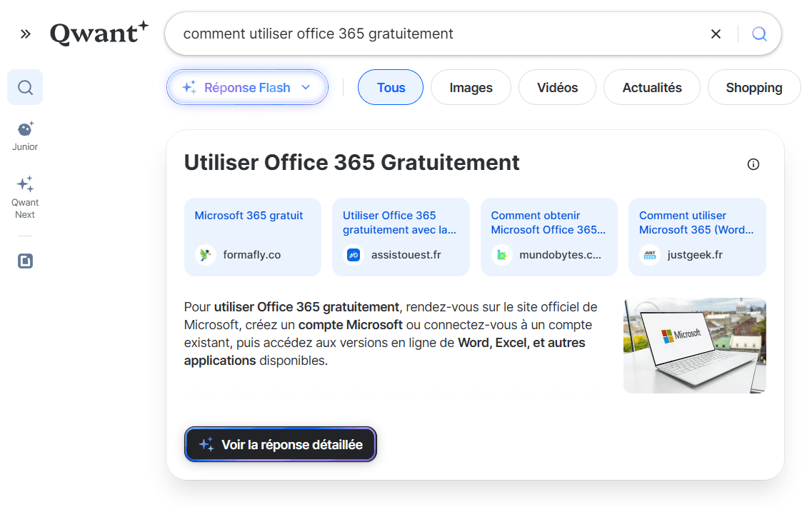Clear the search query with X icon

716,34
